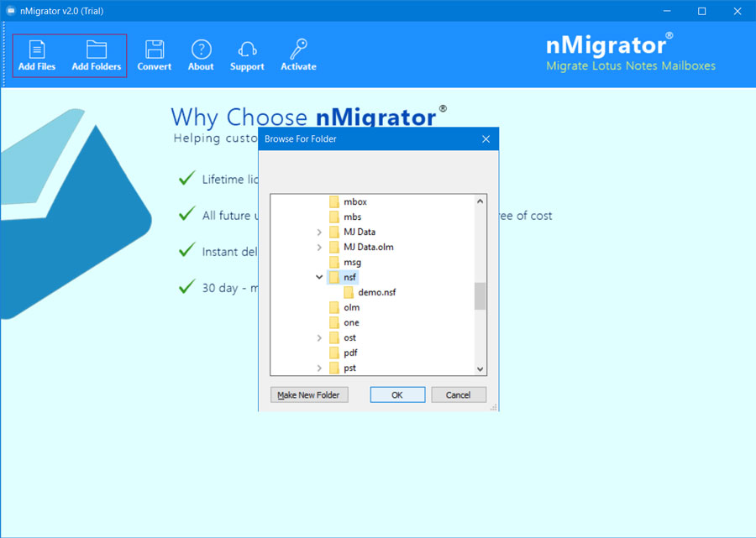Image resolution: width=756 pixels, height=538 pixels.
Task: Click the folder tree scroll down arrow
Action: (x=480, y=369)
